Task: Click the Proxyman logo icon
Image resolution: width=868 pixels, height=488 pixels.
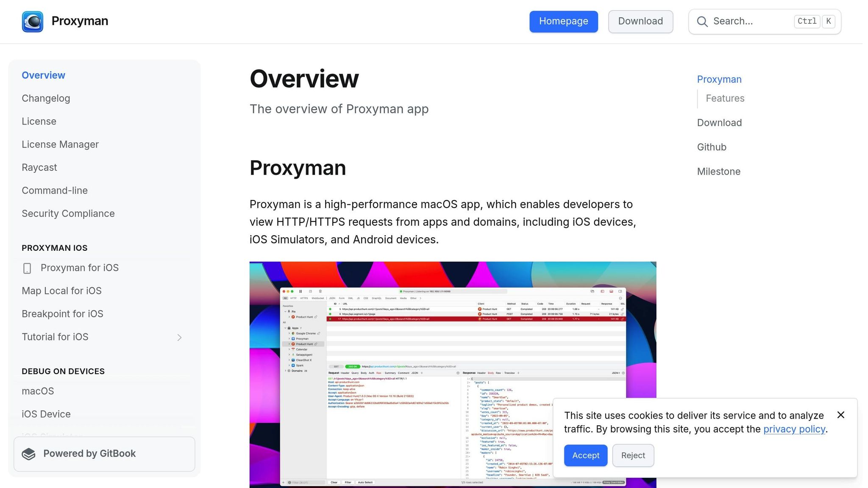Action: (33, 22)
